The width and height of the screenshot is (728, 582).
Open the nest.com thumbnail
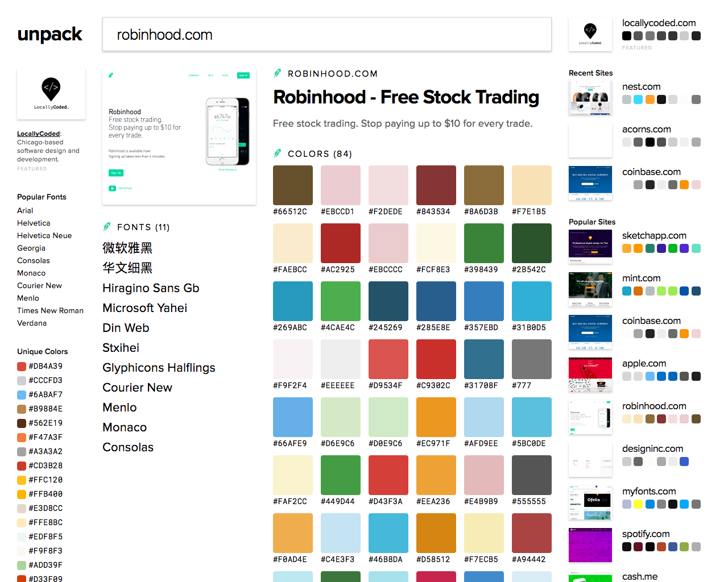click(x=590, y=98)
